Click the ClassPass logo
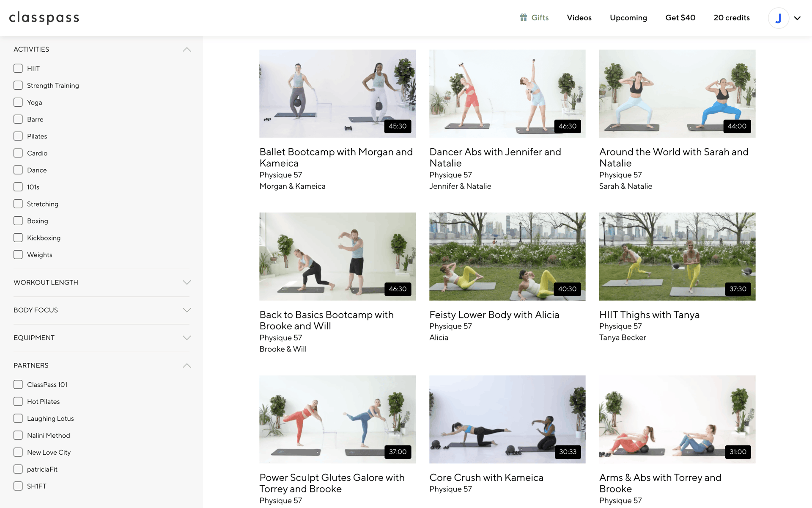This screenshot has height=508, width=812. pos(44,18)
